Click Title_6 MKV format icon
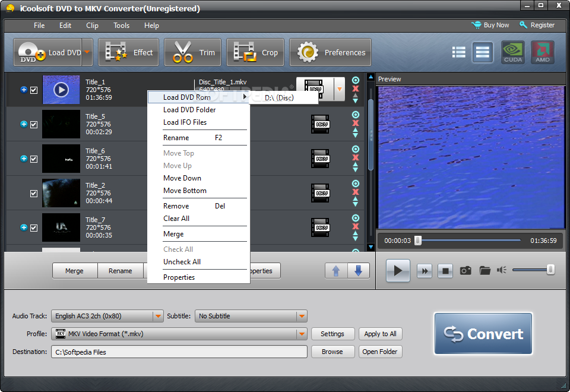This screenshot has height=392, width=570. point(320,159)
